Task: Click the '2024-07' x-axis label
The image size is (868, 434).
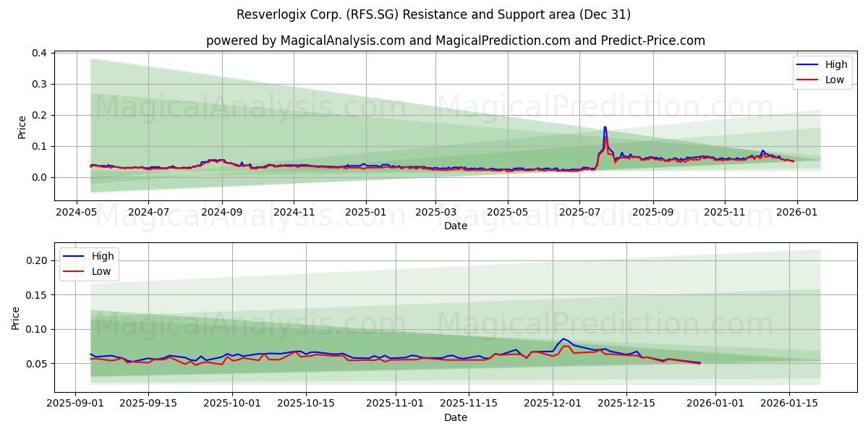Action: tap(148, 212)
